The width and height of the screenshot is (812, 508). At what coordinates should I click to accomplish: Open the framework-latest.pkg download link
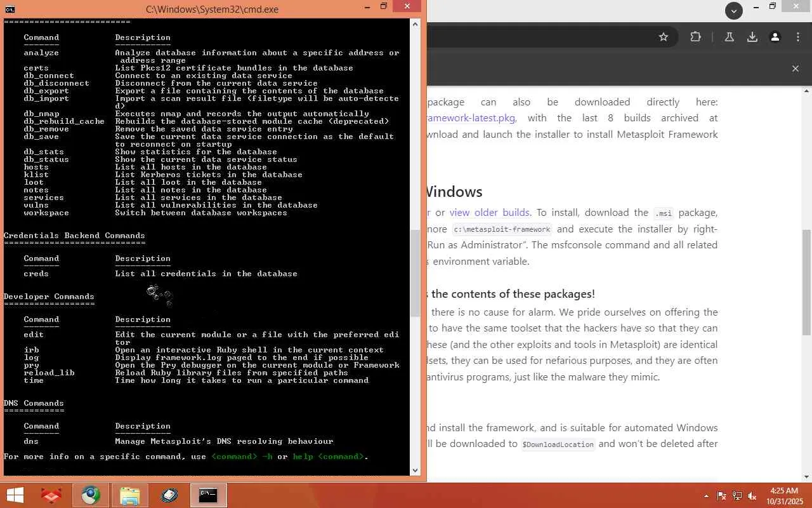tap(472, 118)
